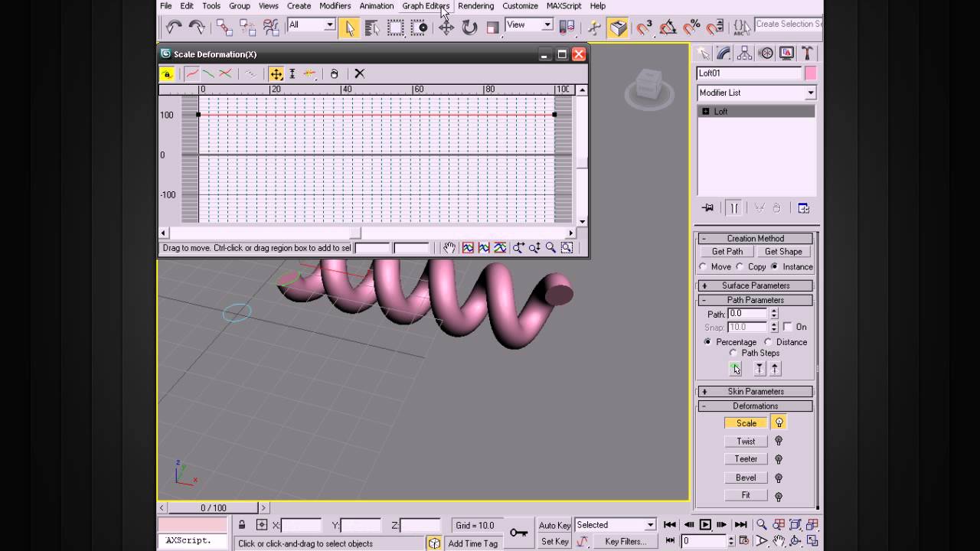Open the Graph Editors menu

[426, 6]
